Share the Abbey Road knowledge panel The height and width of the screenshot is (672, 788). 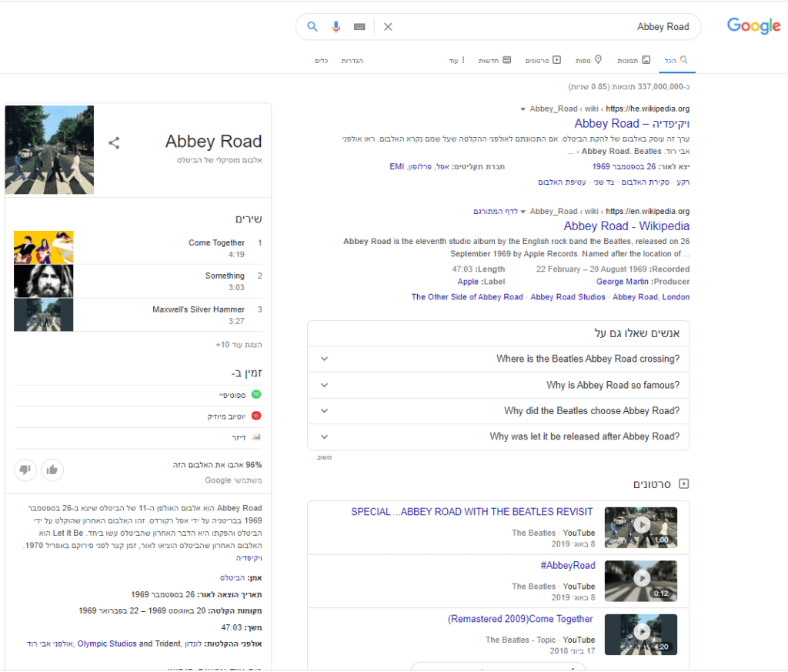pos(114,142)
